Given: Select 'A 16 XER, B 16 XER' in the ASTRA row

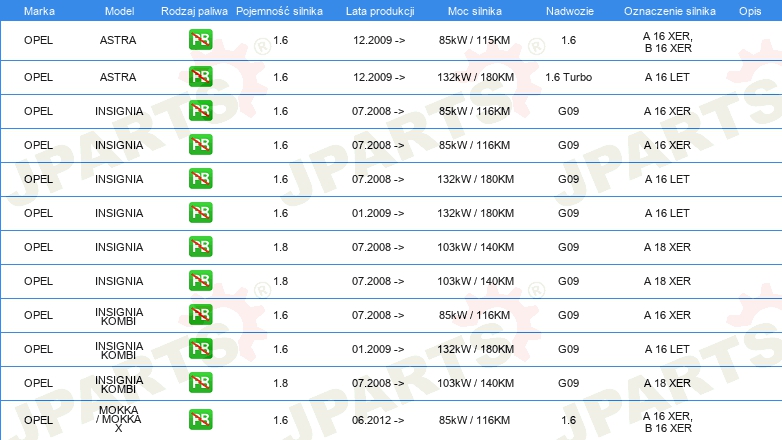Looking at the screenshot, I should (668, 42).
